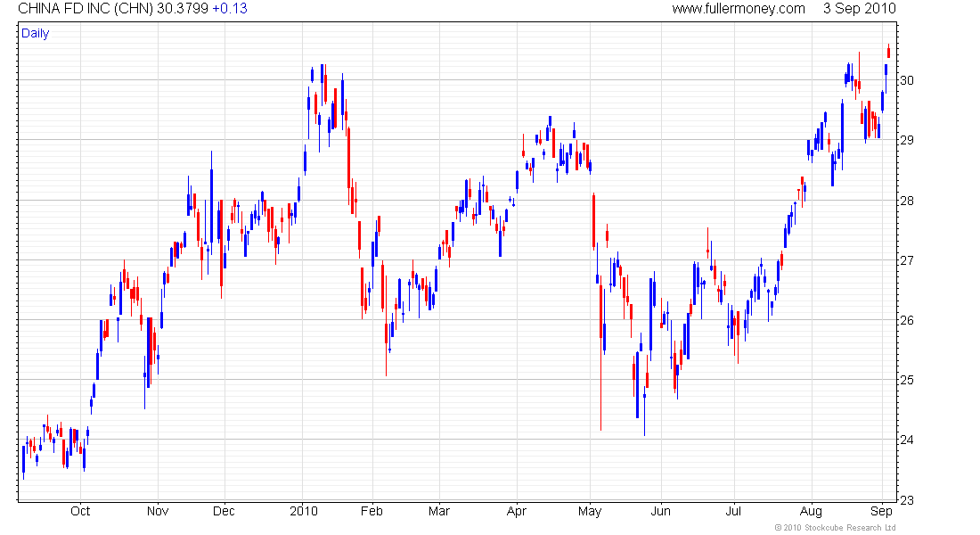Click the '© 2010 Stockcube Research Ltd' copyright text

[x=835, y=528]
